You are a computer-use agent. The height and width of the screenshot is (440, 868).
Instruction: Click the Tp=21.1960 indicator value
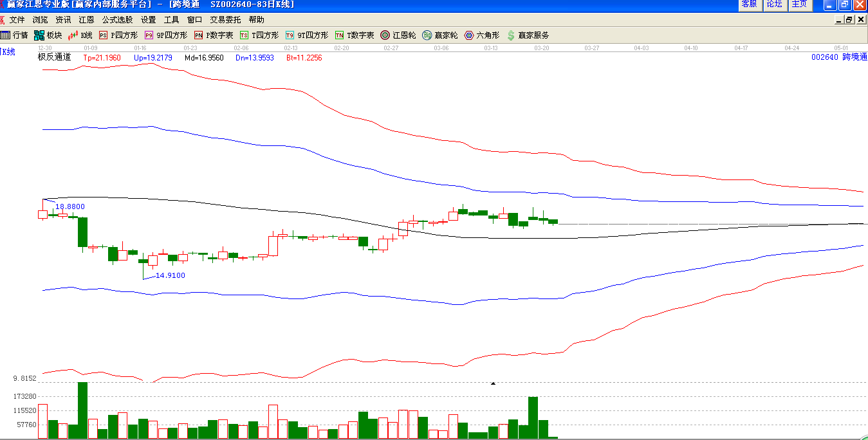102,57
